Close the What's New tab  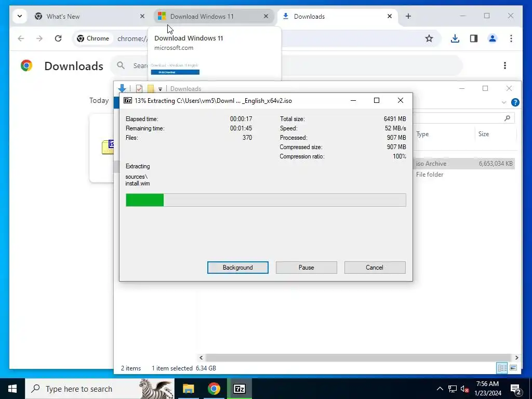(142, 16)
